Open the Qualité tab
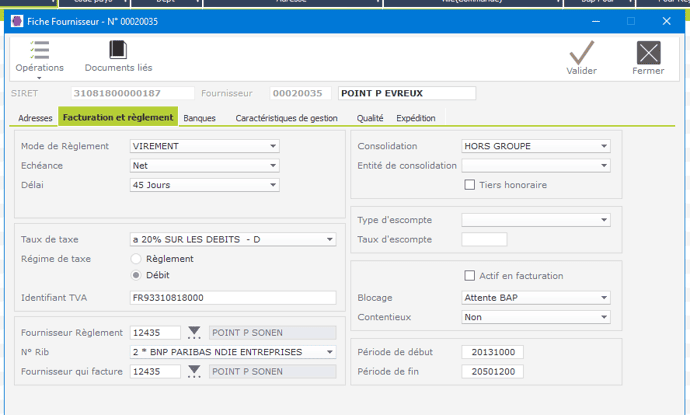This screenshot has height=415, width=690. coord(370,118)
